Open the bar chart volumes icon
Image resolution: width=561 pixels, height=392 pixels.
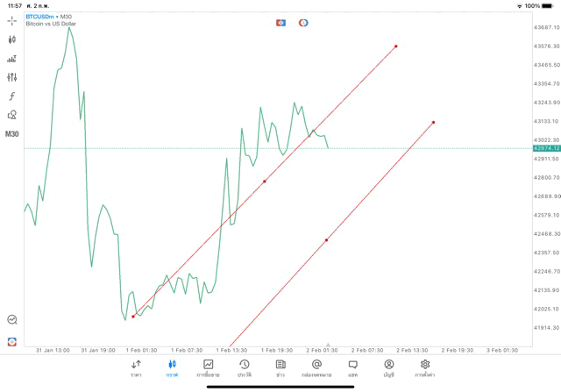12,59
